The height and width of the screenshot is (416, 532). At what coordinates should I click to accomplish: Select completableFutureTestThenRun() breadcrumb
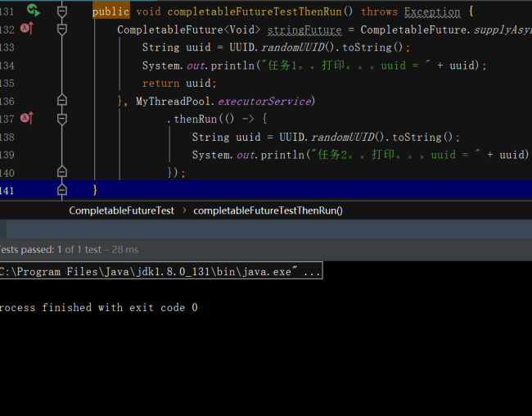tap(268, 211)
